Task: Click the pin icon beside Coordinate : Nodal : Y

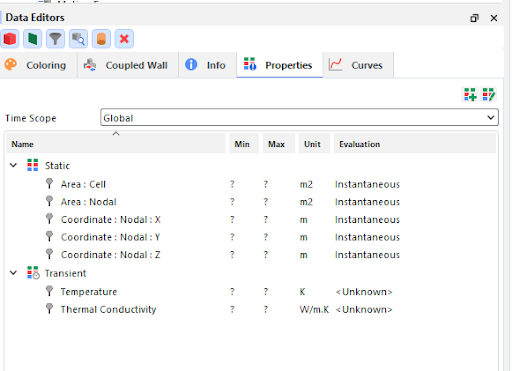Action: click(49, 237)
